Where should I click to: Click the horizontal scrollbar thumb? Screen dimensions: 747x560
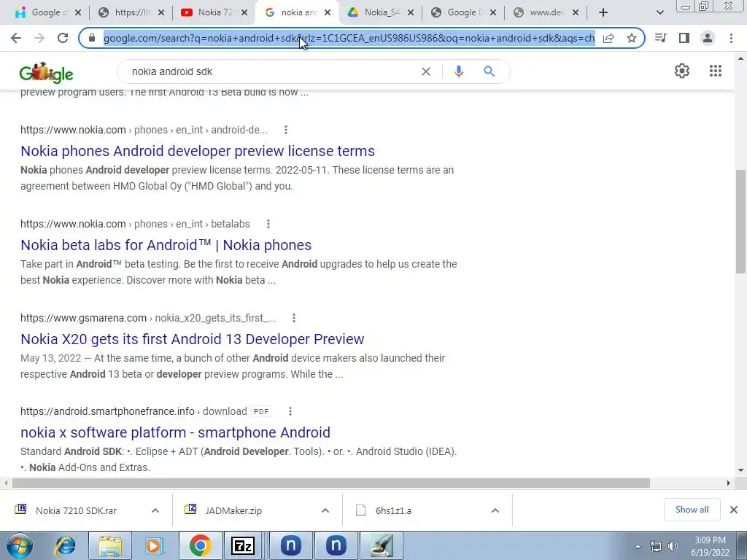click(331, 483)
